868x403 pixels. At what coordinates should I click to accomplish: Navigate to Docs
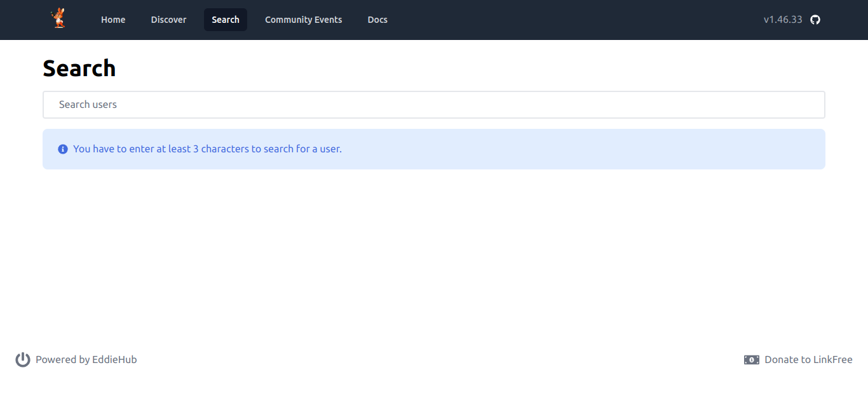coord(377,20)
